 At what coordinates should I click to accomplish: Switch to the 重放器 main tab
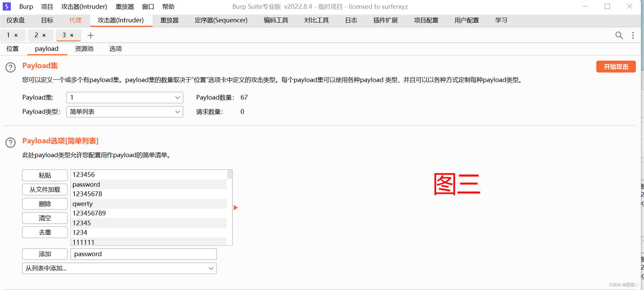[169, 20]
